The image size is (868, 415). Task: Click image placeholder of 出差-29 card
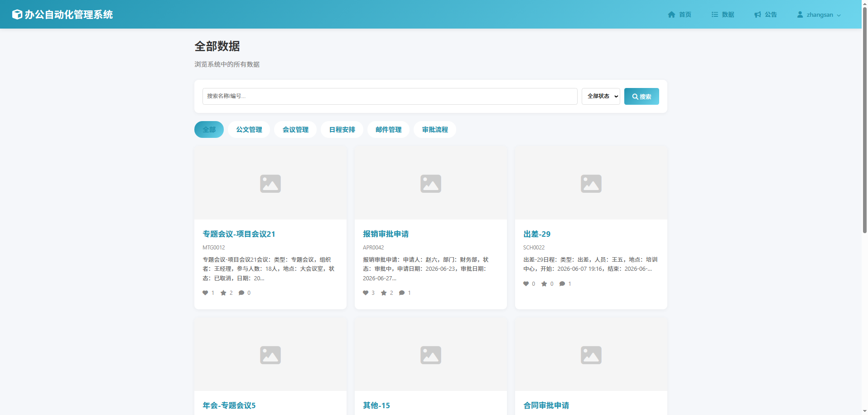(591, 183)
